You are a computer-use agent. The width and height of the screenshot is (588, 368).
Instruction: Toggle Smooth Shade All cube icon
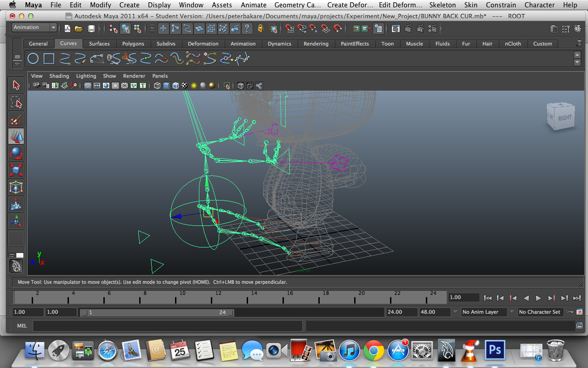pos(166,86)
